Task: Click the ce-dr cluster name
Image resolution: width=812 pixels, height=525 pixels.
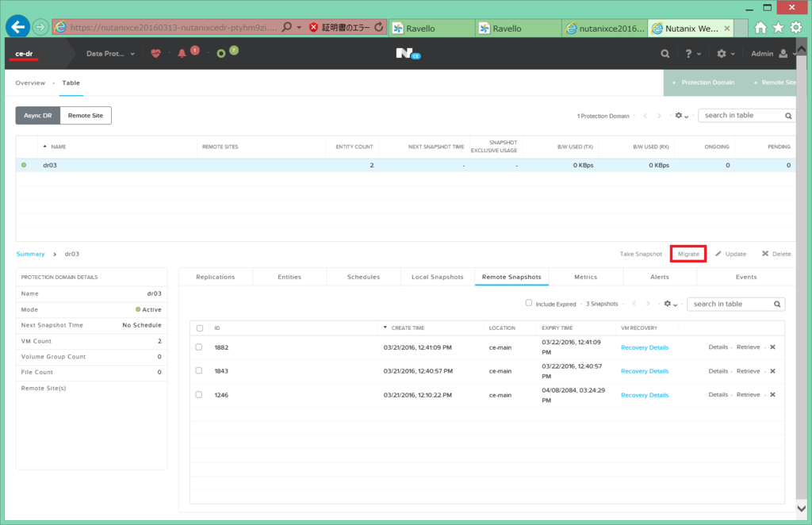Action: click(24, 53)
